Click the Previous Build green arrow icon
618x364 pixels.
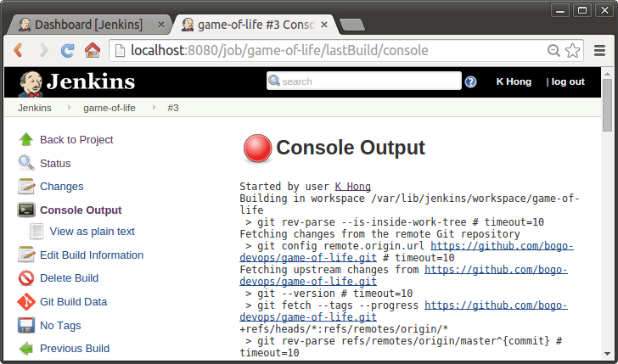tap(26, 349)
